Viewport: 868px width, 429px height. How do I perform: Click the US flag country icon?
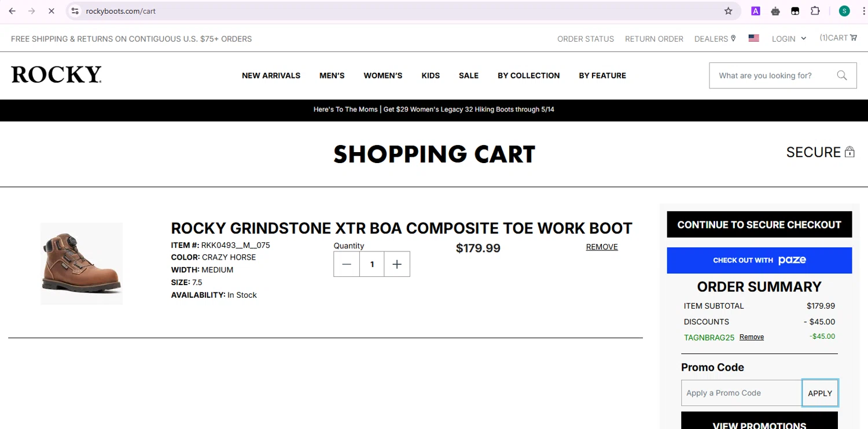click(753, 38)
